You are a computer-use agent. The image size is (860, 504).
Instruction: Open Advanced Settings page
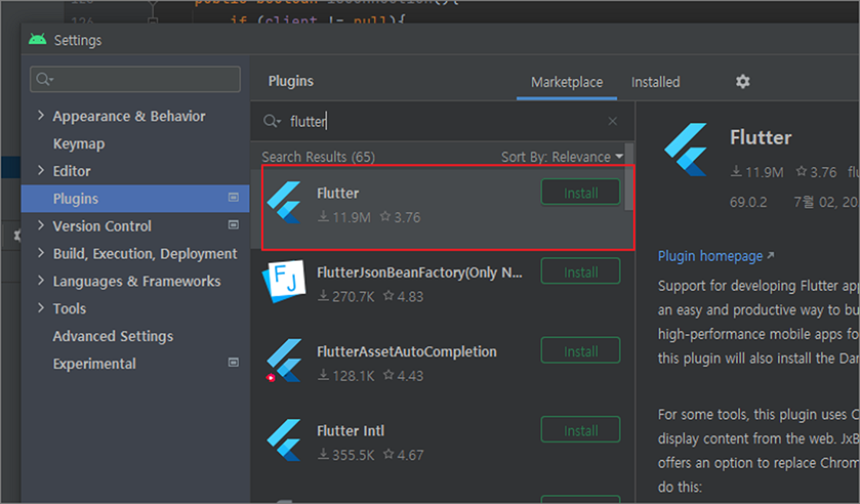pos(113,335)
